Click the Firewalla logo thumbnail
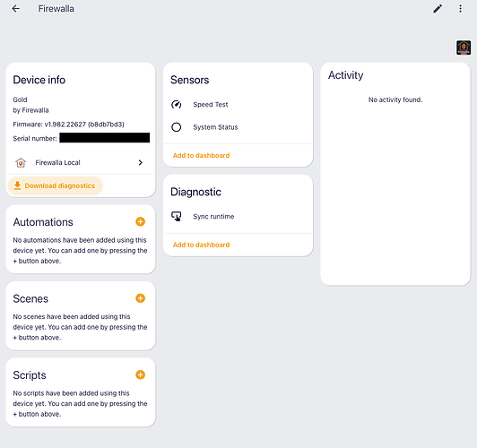Viewport: 477px width, 448px height. (x=464, y=47)
